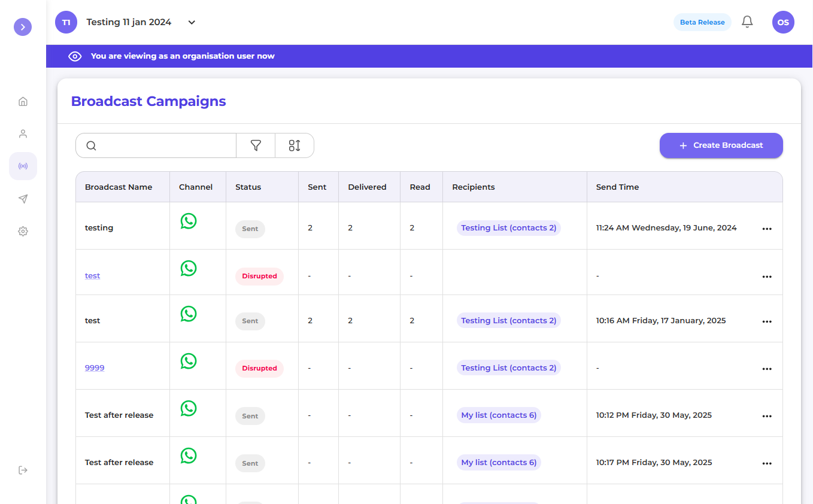Open the filter funnel options

(x=256, y=145)
